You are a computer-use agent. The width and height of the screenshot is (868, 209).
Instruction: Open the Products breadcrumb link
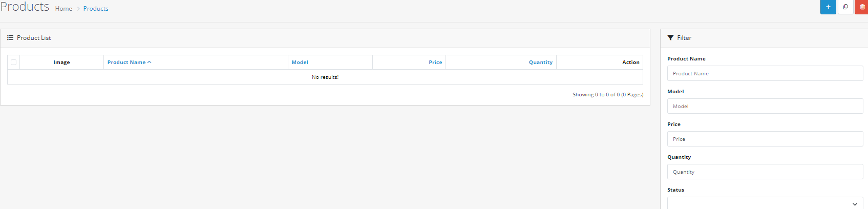pos(96,9)
